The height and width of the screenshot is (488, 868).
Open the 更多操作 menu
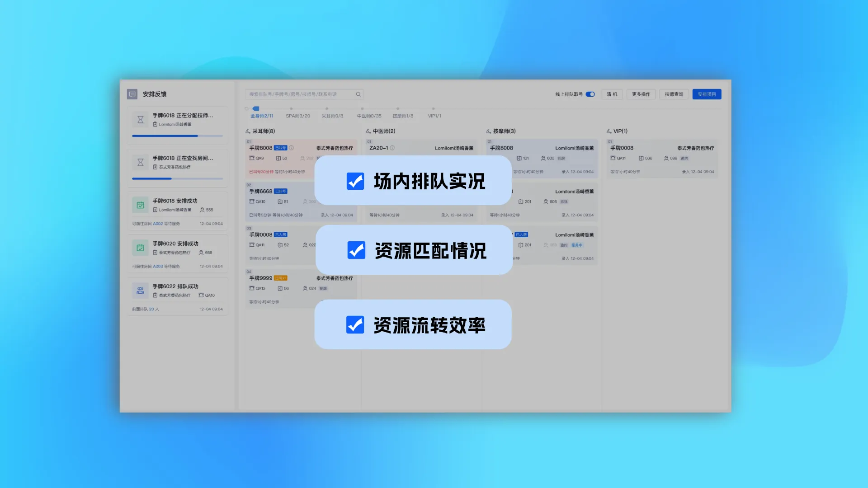pyautogui.click(x=641, y=94)
